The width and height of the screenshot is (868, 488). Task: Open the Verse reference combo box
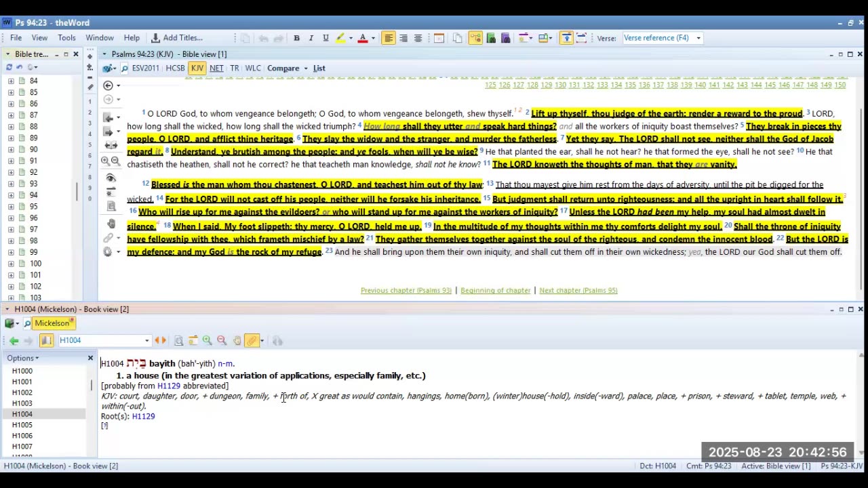click(x=662, y=38)
